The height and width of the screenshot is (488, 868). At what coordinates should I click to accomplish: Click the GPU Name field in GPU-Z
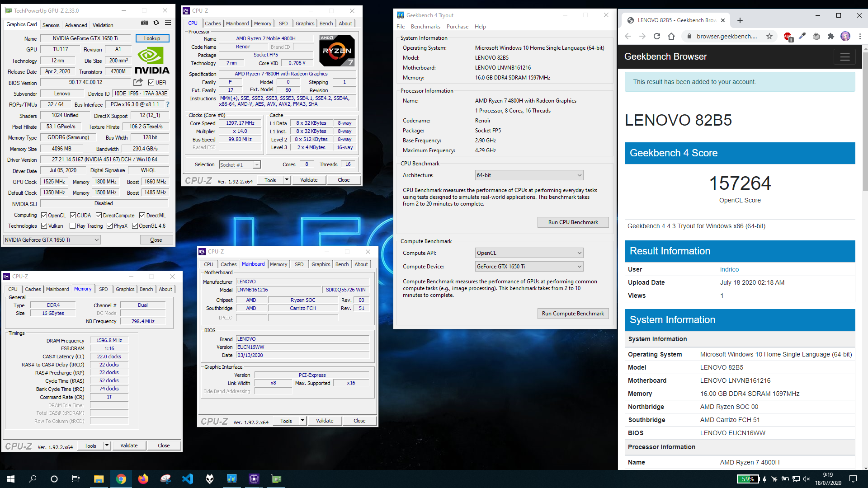(85, 38)
